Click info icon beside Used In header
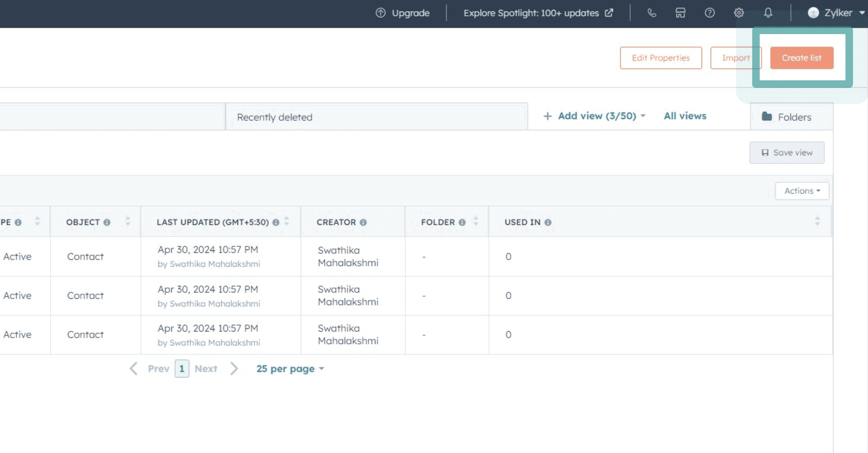 pos(548,222)
